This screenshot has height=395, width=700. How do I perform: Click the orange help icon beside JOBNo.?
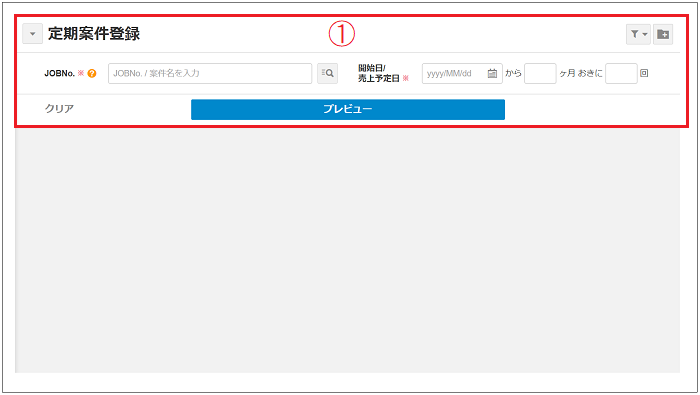point(92,73)
